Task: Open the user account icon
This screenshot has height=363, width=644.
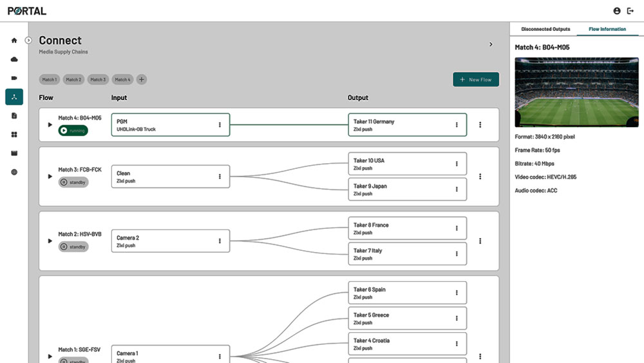Action: point(617,11)
